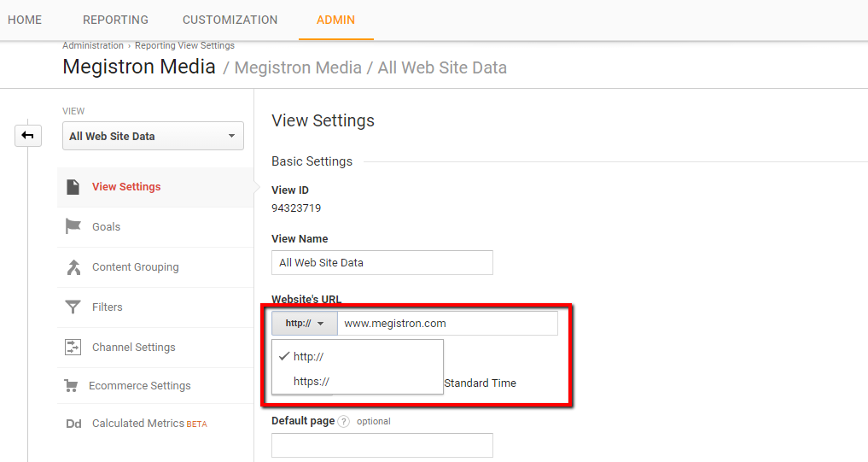
Task: Open the REPORTING tab
Action: click(116, 20)
